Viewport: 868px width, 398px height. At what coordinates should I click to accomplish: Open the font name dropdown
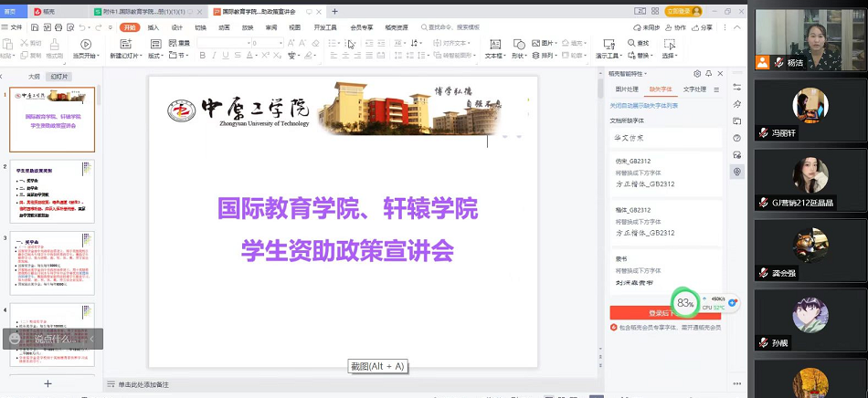point(249,43)
